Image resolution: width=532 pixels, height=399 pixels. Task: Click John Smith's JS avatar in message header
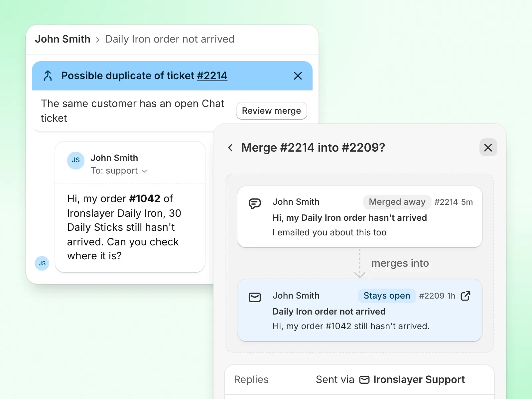(76, 161)
